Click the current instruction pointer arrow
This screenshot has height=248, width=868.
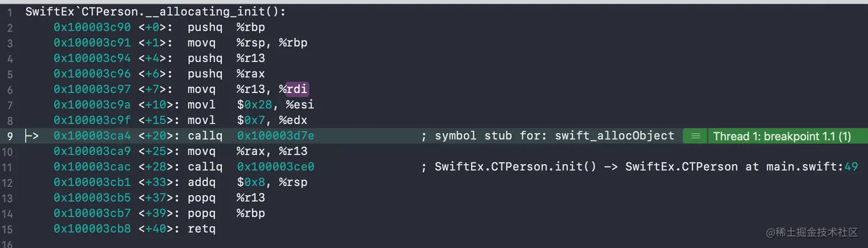(x=32, y=136)
